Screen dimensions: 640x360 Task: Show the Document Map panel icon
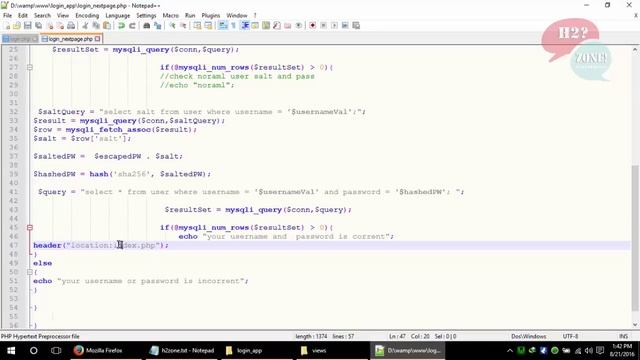(x=266, y=26)
